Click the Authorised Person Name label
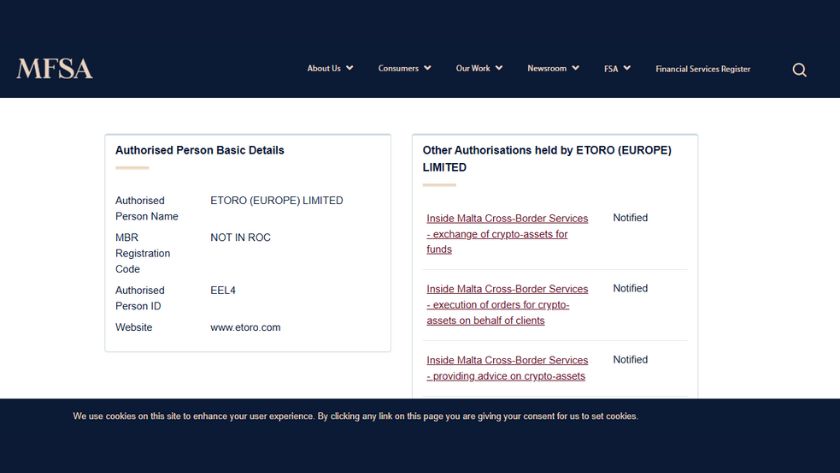The width and height of the screenshot is (840, 473). 146,208
